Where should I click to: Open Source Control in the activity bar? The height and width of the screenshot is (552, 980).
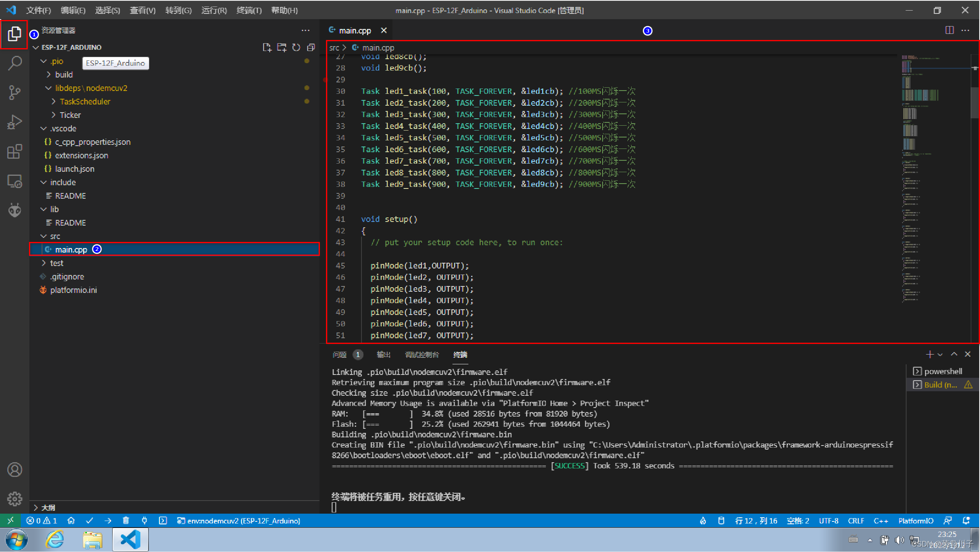tap(15, 92)
